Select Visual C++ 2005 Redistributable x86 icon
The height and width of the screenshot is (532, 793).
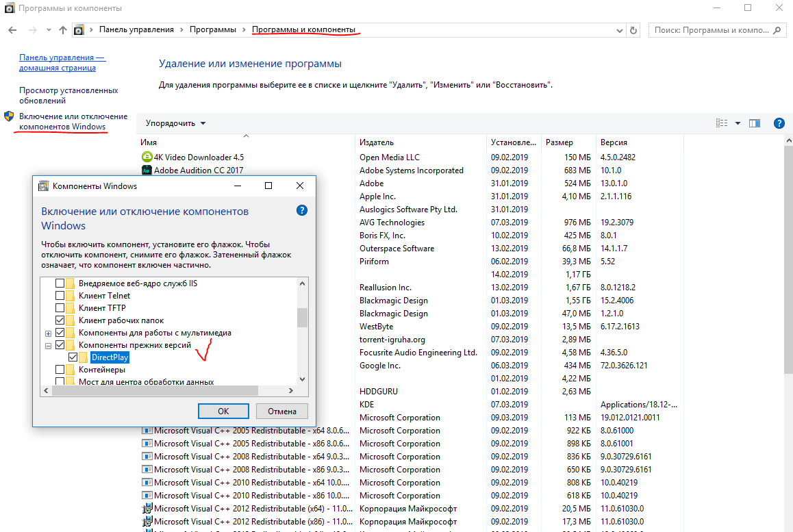coord(147,444)
